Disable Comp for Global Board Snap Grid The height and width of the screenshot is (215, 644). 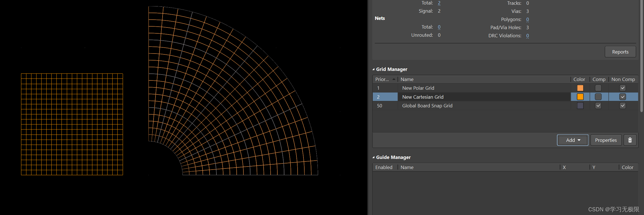[x=598, y=106]
